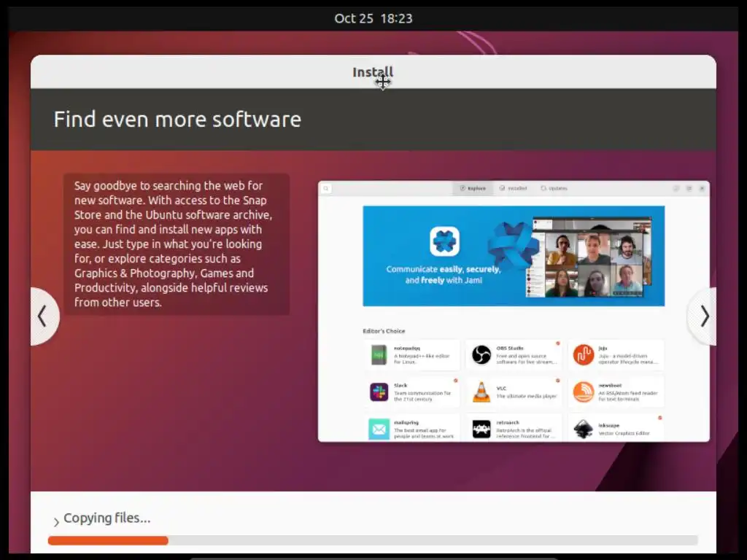Screen dimensions: 747x560
Task: Click the Communicate easily, securely banner text
Action: (x=444, y=275)
